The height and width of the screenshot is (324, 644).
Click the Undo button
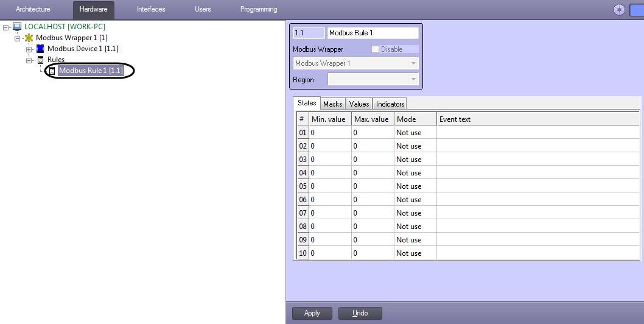[360, 313]
